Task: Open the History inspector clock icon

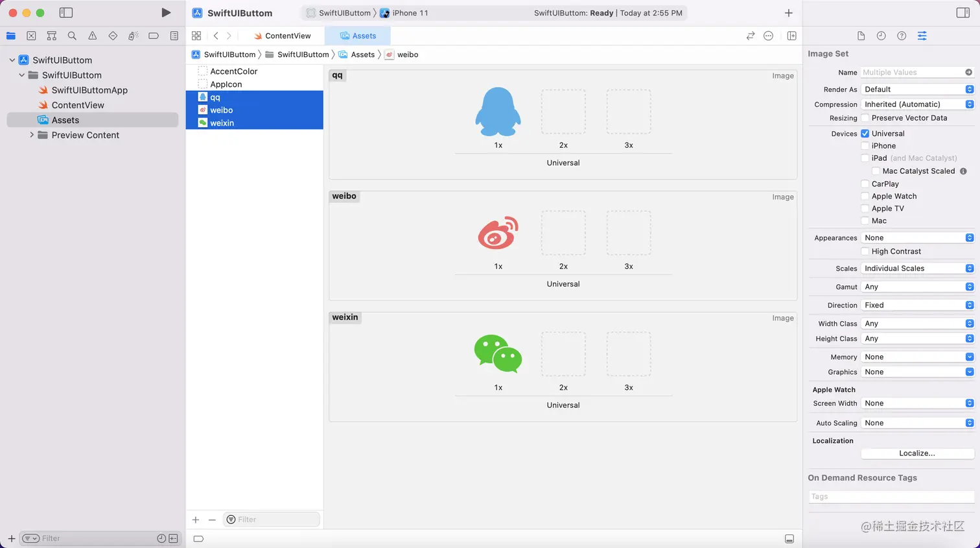Action: (x=881, y=36)
